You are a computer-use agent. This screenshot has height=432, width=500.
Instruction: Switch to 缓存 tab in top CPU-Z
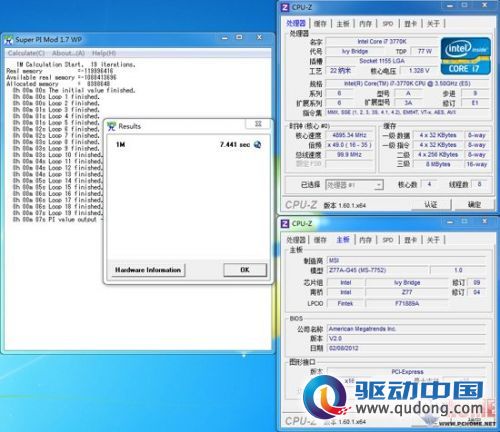(320, 24)
